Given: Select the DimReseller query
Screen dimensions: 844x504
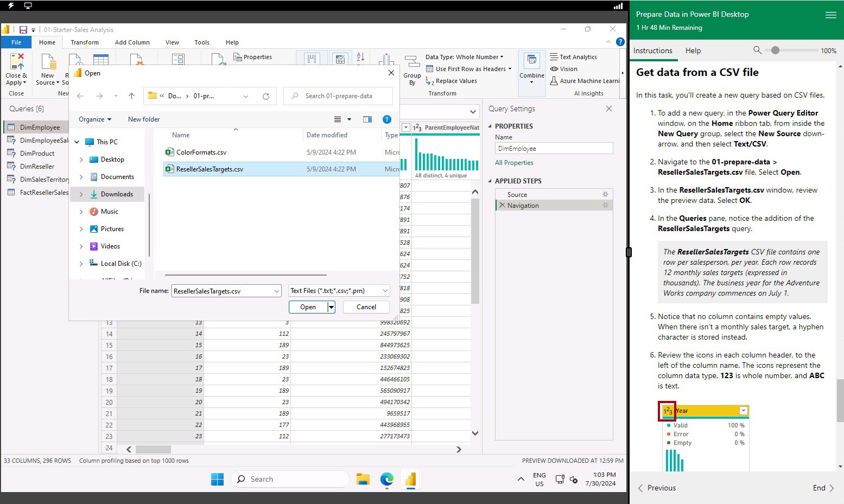Looking at the screenshot, I should point(37,167).
